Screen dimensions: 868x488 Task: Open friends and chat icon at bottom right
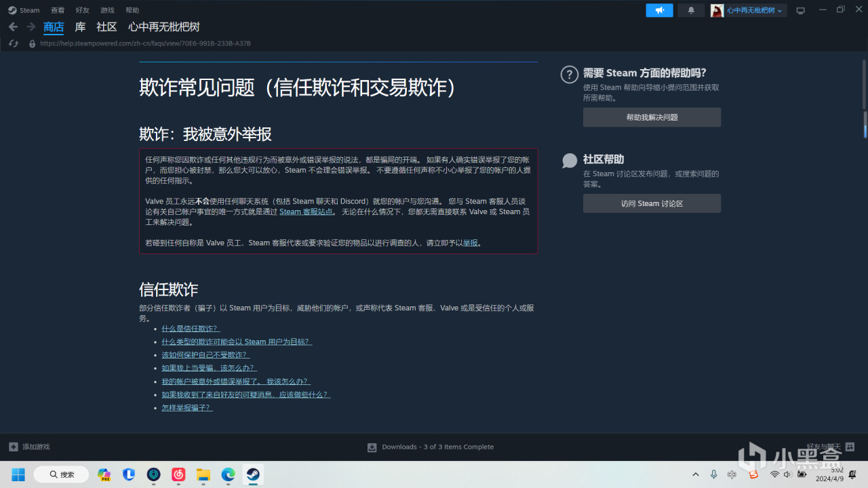click(x=850, y=447)
